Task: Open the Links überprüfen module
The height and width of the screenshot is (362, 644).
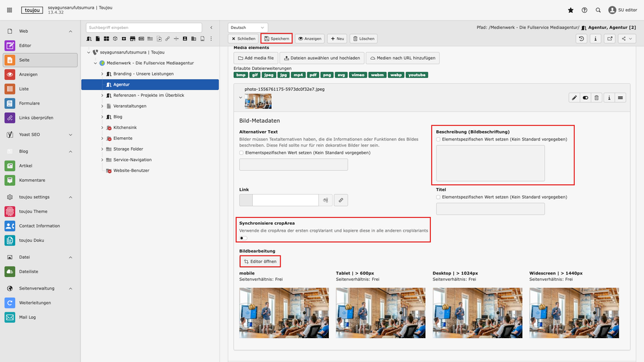Action: click(40, 117)
